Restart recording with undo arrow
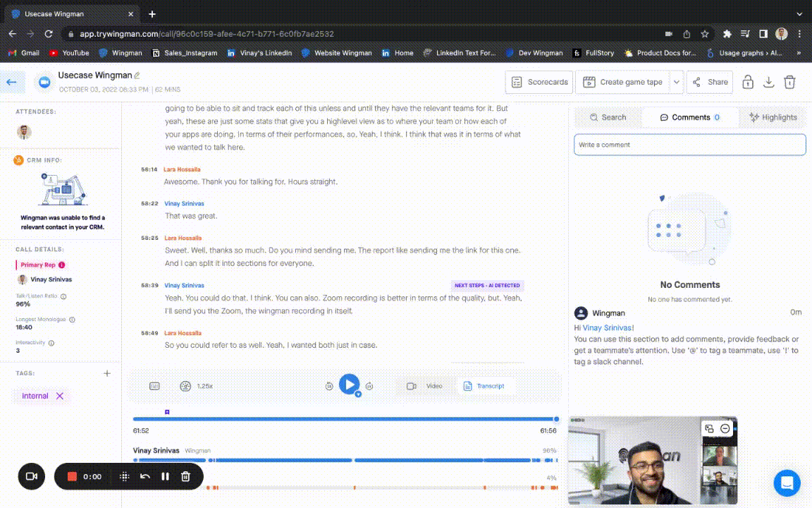Viewport: 812px width, 508px height. pyautogui.click(x=145, y=476)
